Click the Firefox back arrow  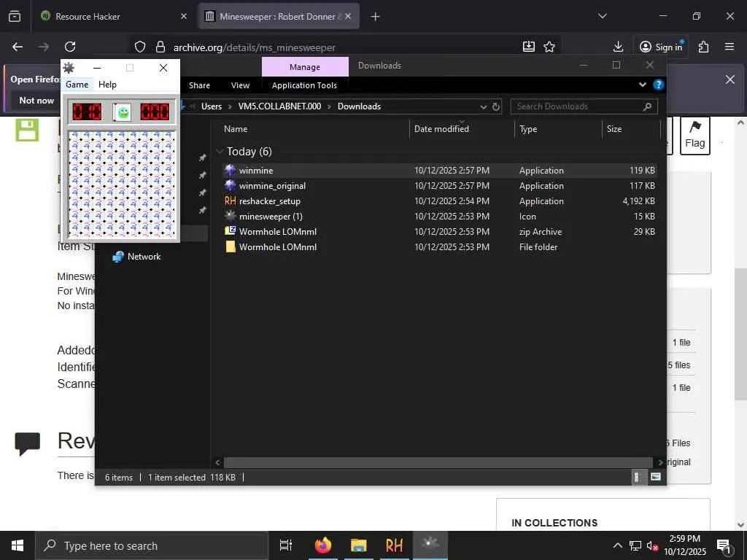point(18,47)
